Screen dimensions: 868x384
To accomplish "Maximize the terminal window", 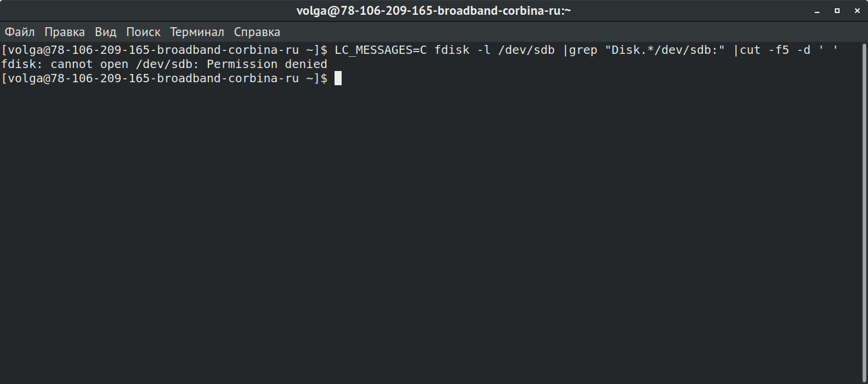I will 837,11.
